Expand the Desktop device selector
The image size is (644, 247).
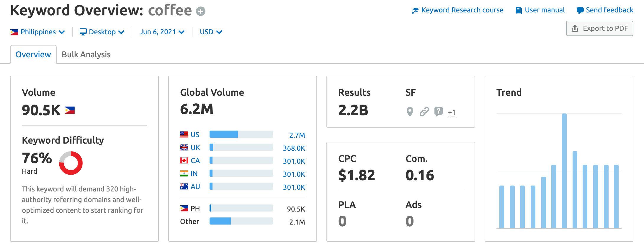[102, 32]
